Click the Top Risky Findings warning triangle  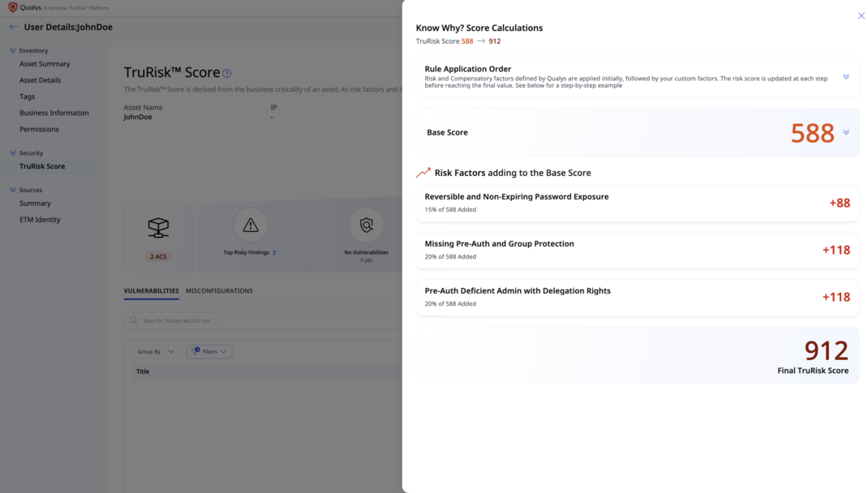[x=251, y=225]
